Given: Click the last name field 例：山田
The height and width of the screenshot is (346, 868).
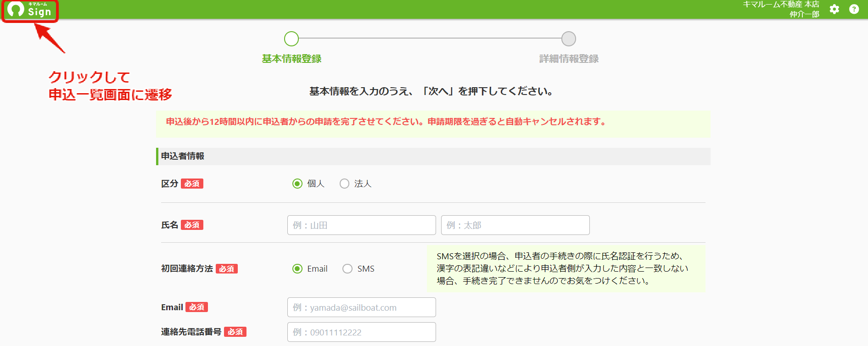Looking at the screenshot, I should (x=362, y=225).
